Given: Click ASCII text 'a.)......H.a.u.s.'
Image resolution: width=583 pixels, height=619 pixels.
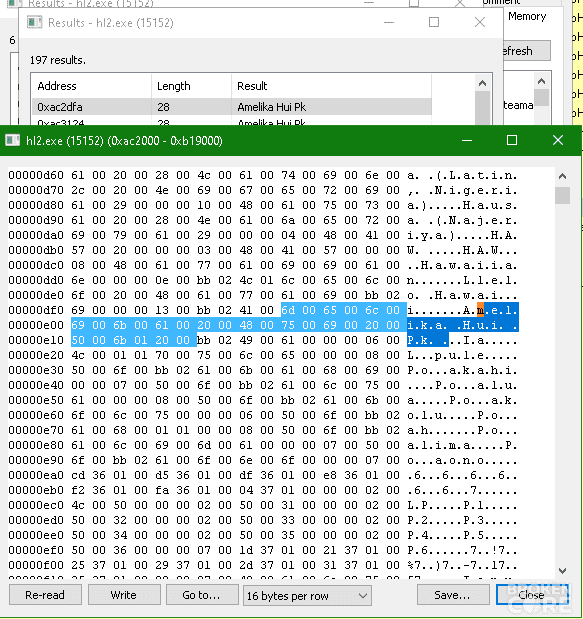Looking at the screenshot, I should pos(463,205).
